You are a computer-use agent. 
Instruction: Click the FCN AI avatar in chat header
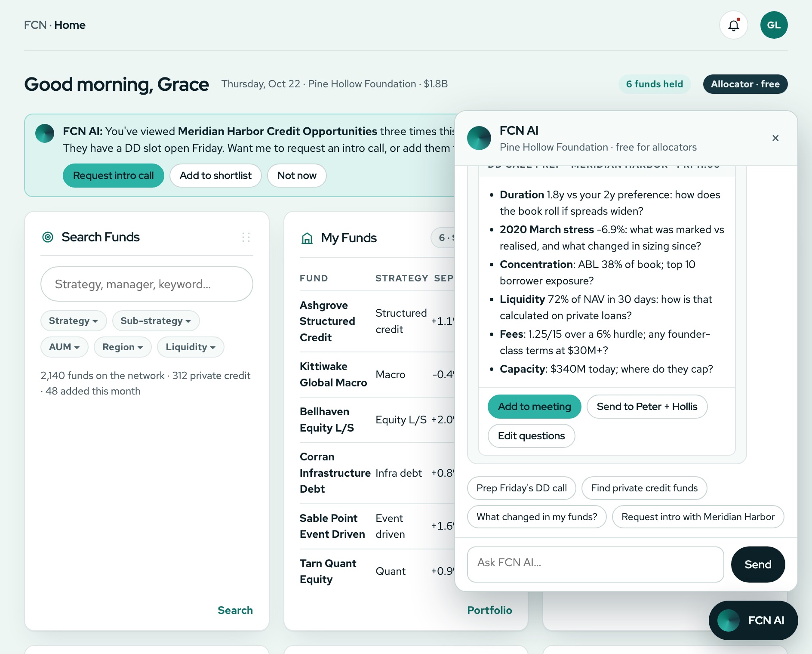pyautogui.click(x=479, y=138)
